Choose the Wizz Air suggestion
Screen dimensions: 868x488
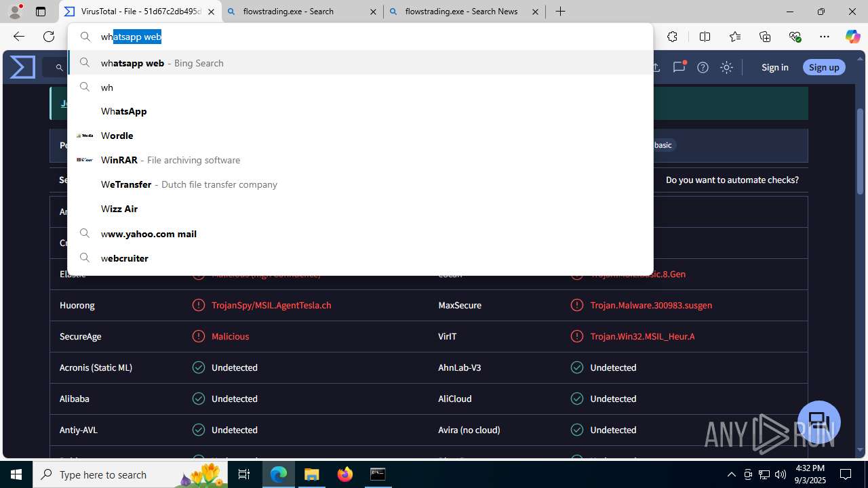(x=360, y=209)
